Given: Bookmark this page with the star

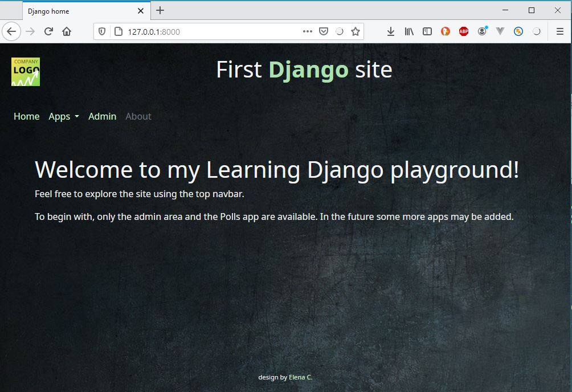Looking at the screenshot, I should [356, 31].
